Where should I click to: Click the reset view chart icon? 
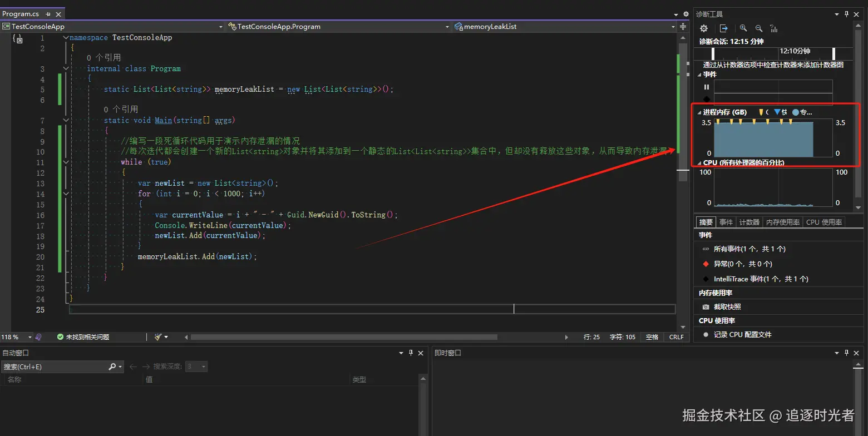(x=774, y=28)
